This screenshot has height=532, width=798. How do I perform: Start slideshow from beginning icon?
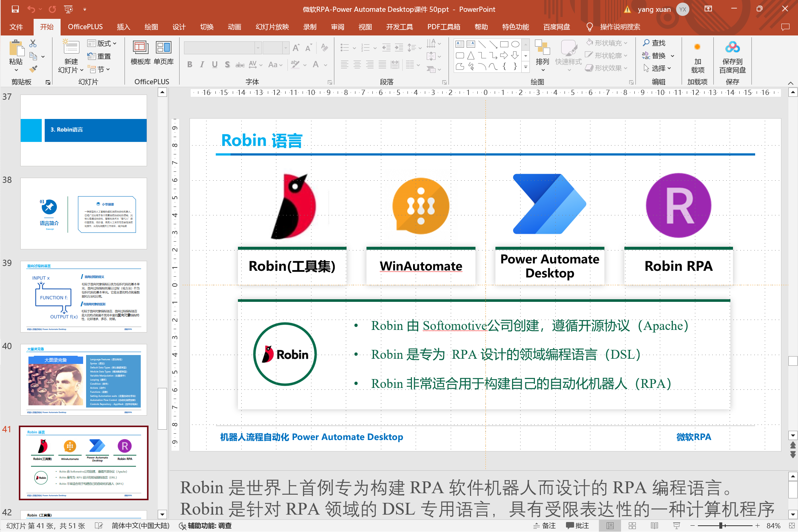click(69, 9)
